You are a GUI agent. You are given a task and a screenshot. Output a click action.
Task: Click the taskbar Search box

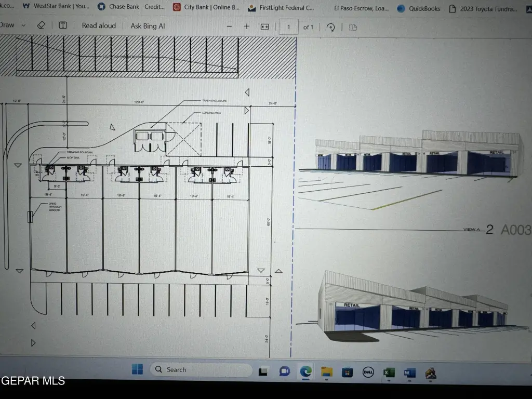coord(202,369)
